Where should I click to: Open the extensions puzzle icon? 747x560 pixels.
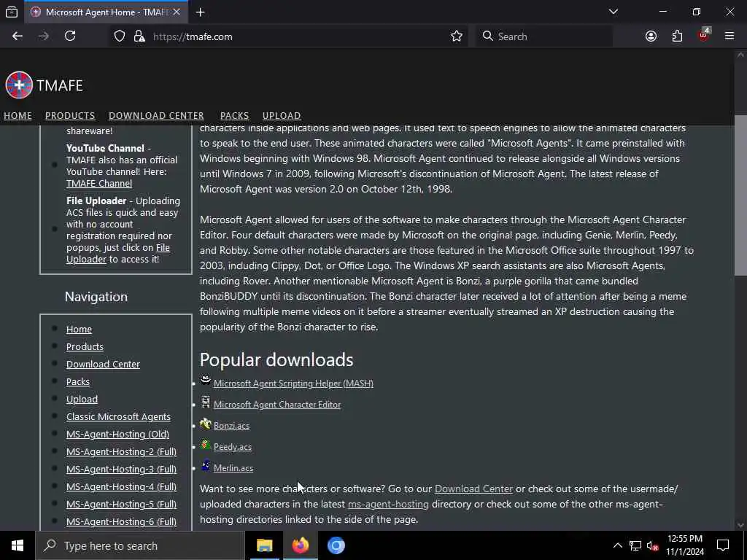(677, 36)
